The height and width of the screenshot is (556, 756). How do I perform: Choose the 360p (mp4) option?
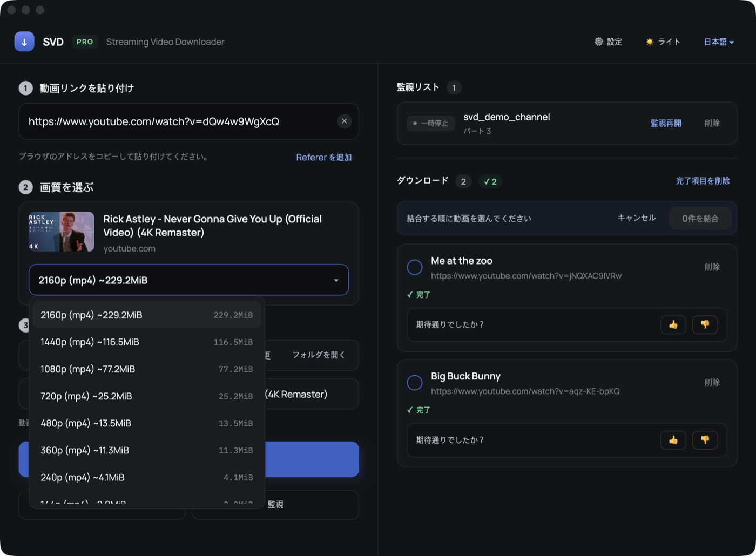147,450
